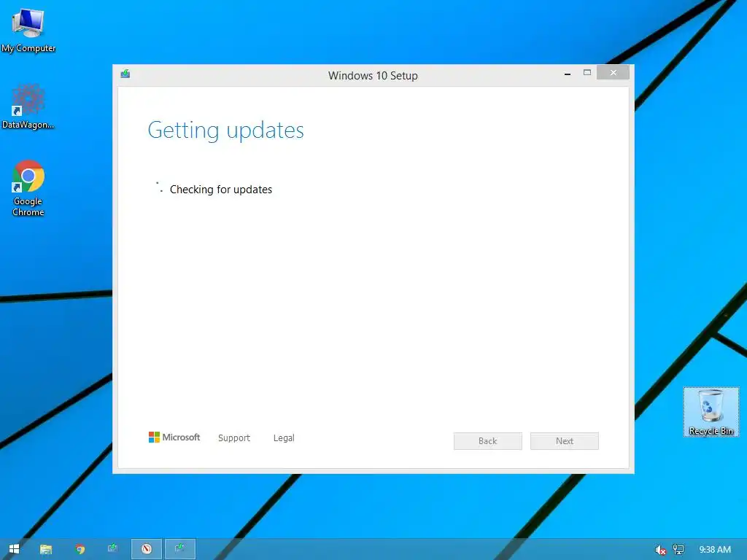Click the muted volume tray icon

click(x=660, y=550)
